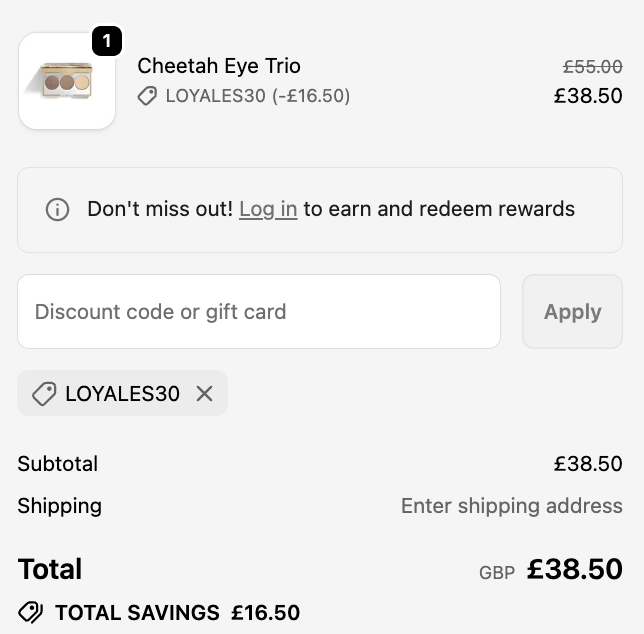Image resolution: width=644 pixels, height=634 pixels.
Task: Click the LOYALES30 (-£16.50) discount line text
Action: [x=257, y=96]
